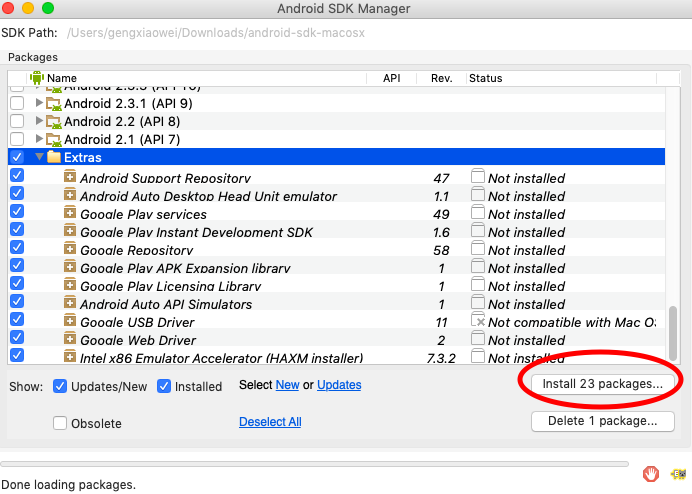Click the API column header
The height and width of the screenshot is (494, 692).
click(x=391, y=78)
